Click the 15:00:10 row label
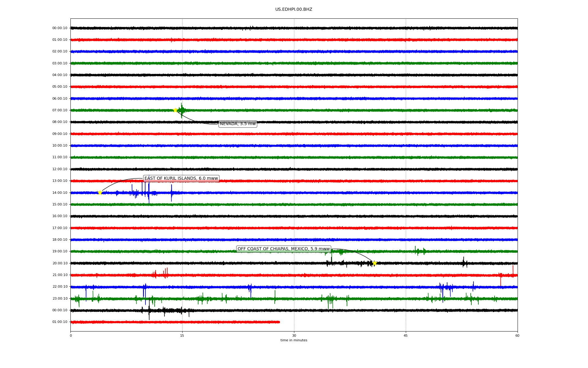588x368 pixels. pos(60,205)
